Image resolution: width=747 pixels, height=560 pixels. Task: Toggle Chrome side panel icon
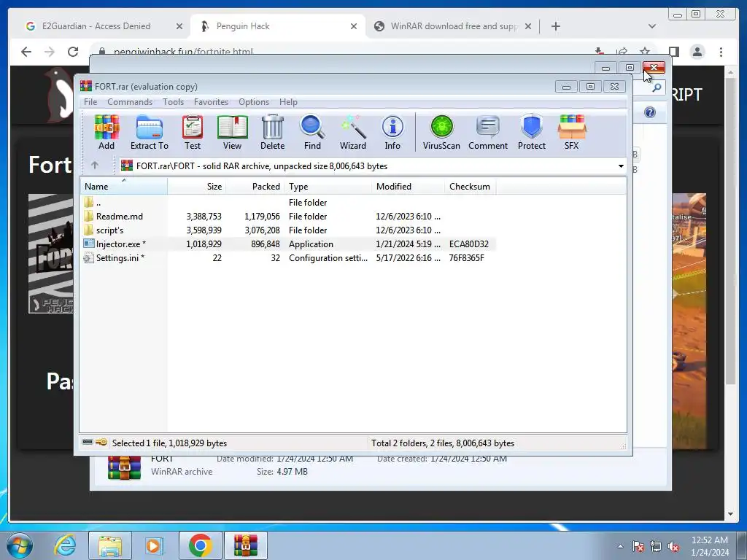673,52
